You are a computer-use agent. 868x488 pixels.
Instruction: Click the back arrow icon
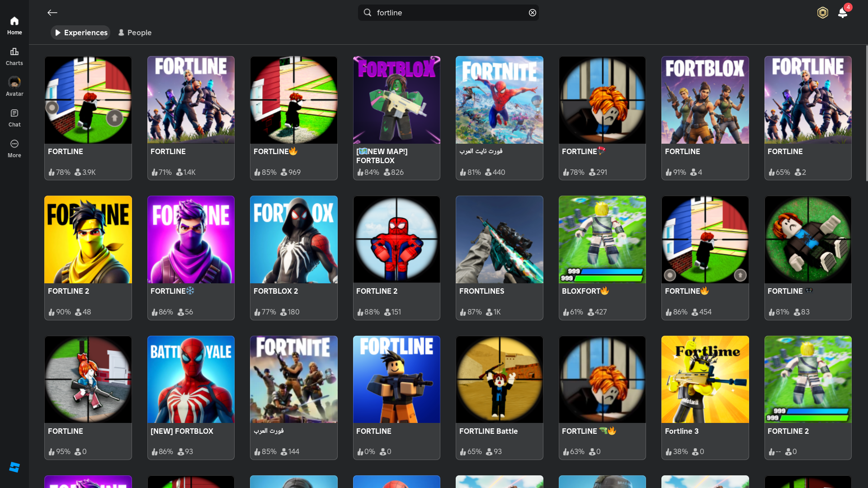coord(52,13)
